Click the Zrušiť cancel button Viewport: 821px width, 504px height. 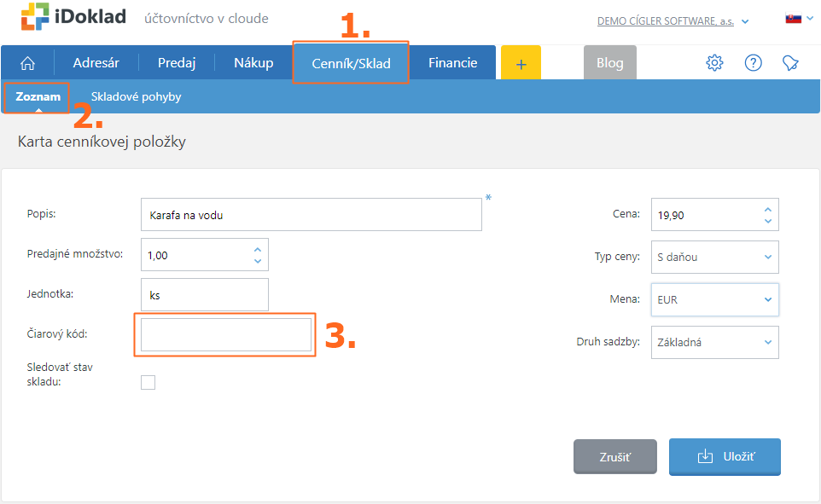point(614,457)
